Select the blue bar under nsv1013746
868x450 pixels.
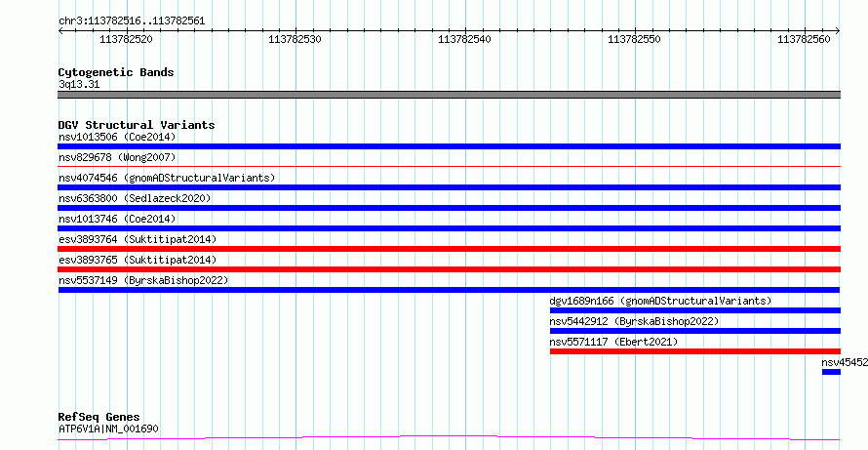coord(449,228)
